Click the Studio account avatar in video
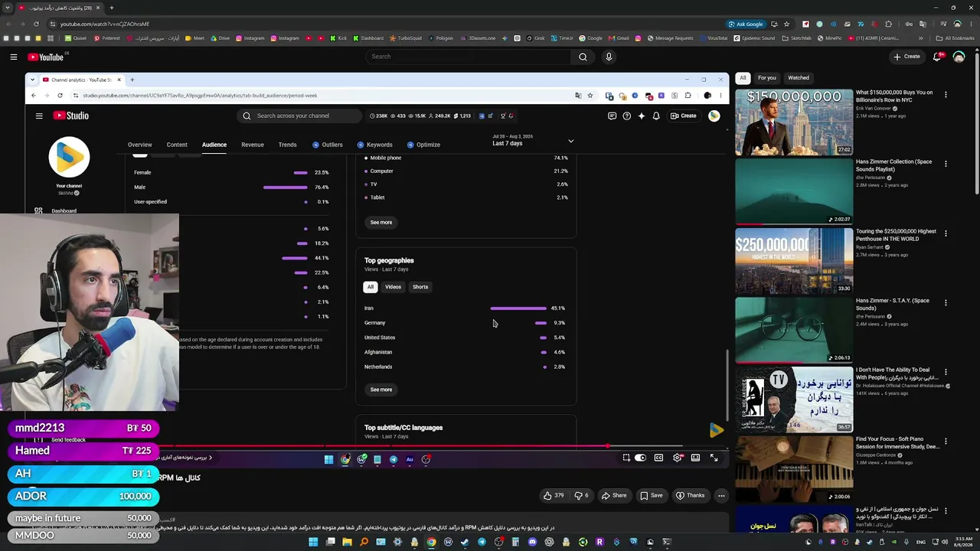The width and height of the screenshot is (980, 551). tap(714, 116)
